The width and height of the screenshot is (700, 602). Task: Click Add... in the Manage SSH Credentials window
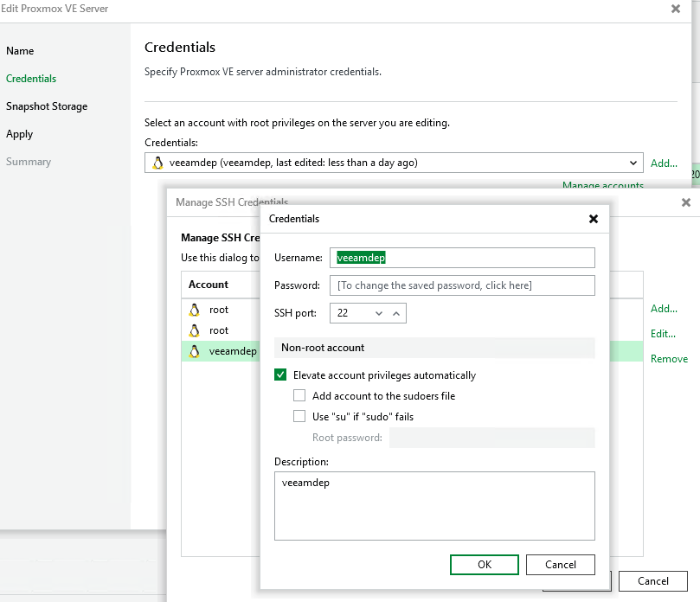point(664,309)
